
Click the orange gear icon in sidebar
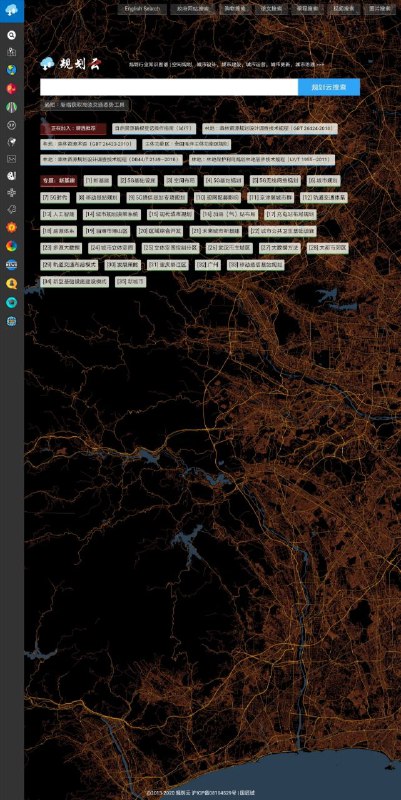tap(11, 227)
